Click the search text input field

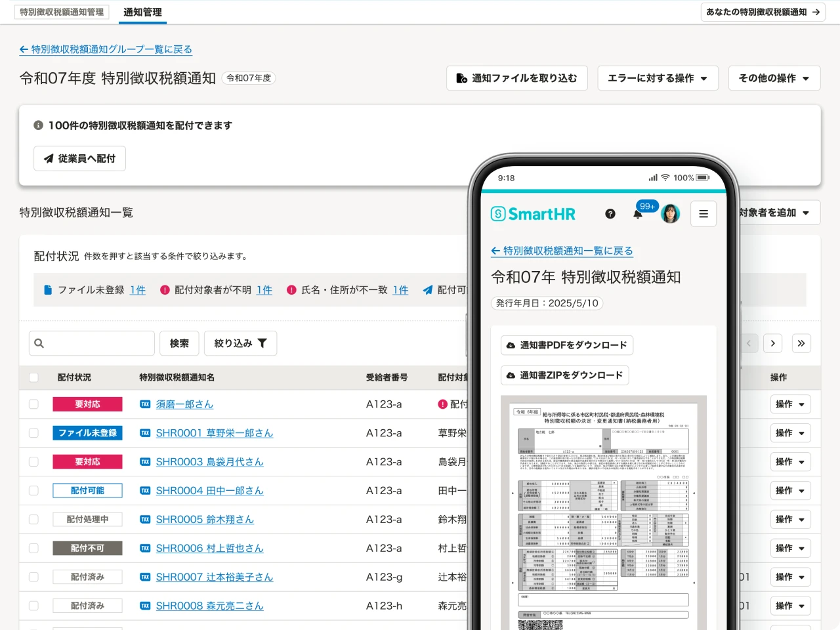[92, 343]
